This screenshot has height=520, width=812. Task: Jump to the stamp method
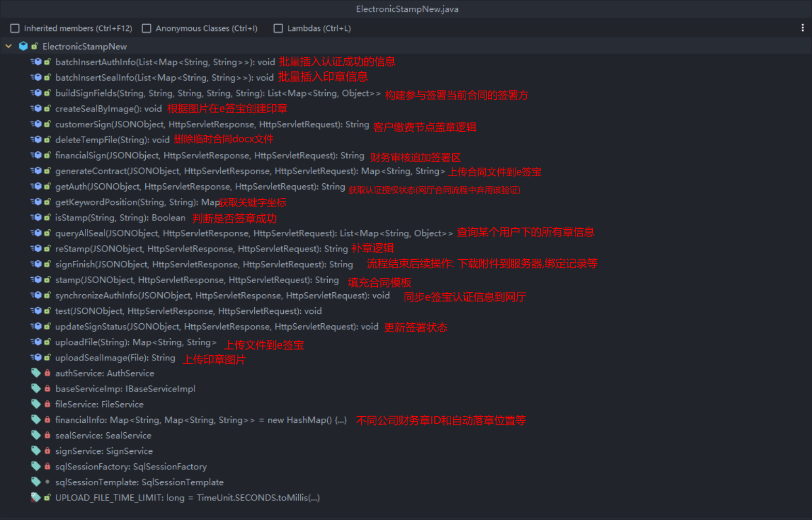click(x=196, y=280)
